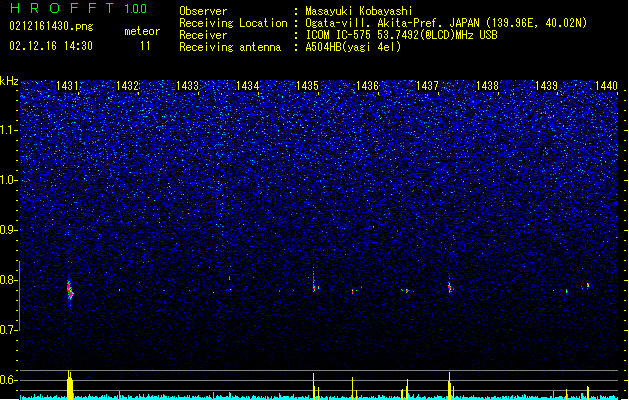The height and width of the screenshot is (400, 629).
Task: Click the kHz axis unit label
Action: tap(9, 81)
